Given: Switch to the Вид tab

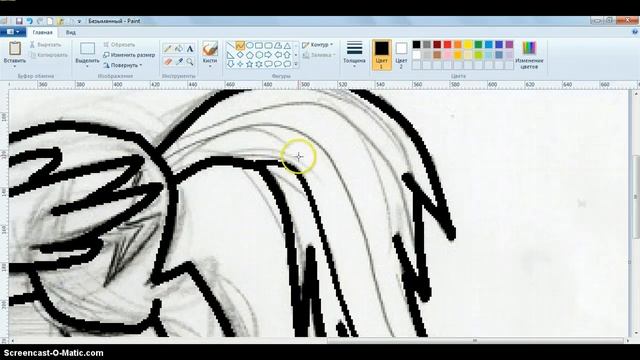Looking at the screenshot, I should tap(71, 32).
